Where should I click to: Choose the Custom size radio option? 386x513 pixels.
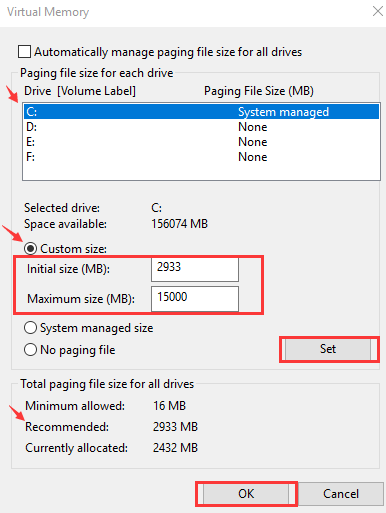[x=30, y=249]
